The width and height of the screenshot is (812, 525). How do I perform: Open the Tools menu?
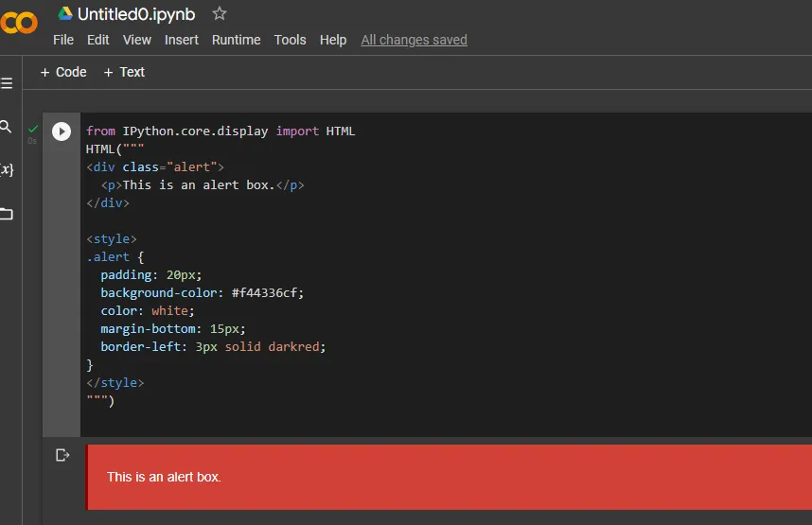pyautogui.click(x=290, y=40)
